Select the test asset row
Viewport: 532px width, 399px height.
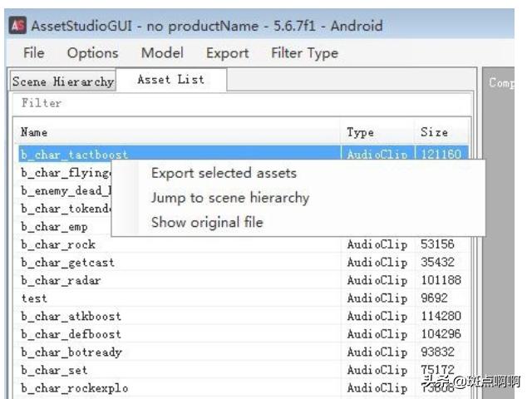35,298
